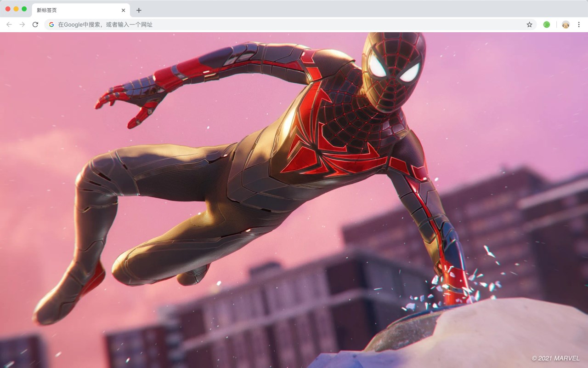Focus the Google search address bar
Viewport: 588px width, 368px height.
[x=290, y=24]
